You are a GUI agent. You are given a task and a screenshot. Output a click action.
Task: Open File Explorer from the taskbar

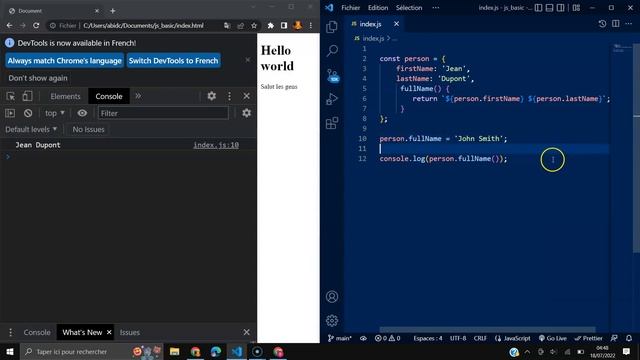coord(175,351)
